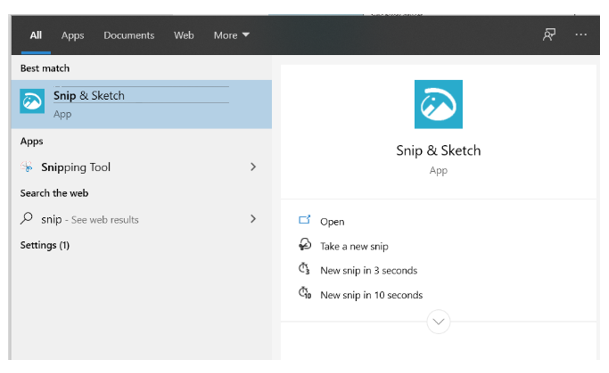Screen dimensions: 609x373
Task: Click the Open action icon
Action: point(304,220)
